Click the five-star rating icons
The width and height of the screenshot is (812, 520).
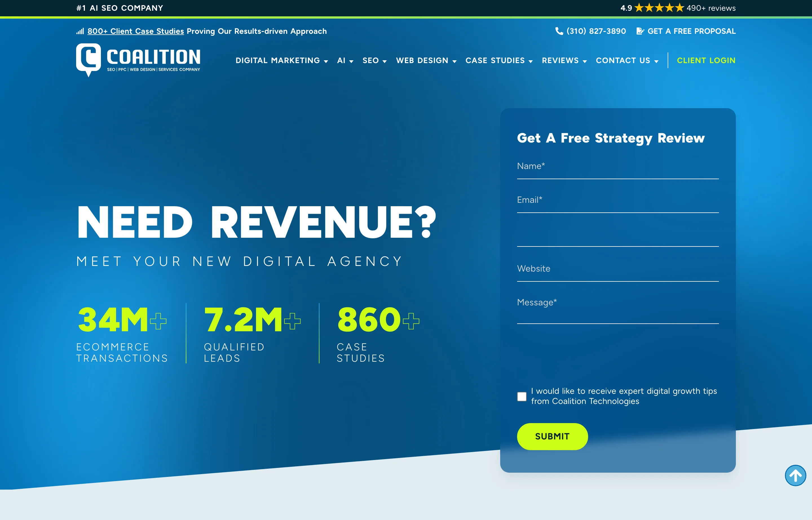point(659,8)
